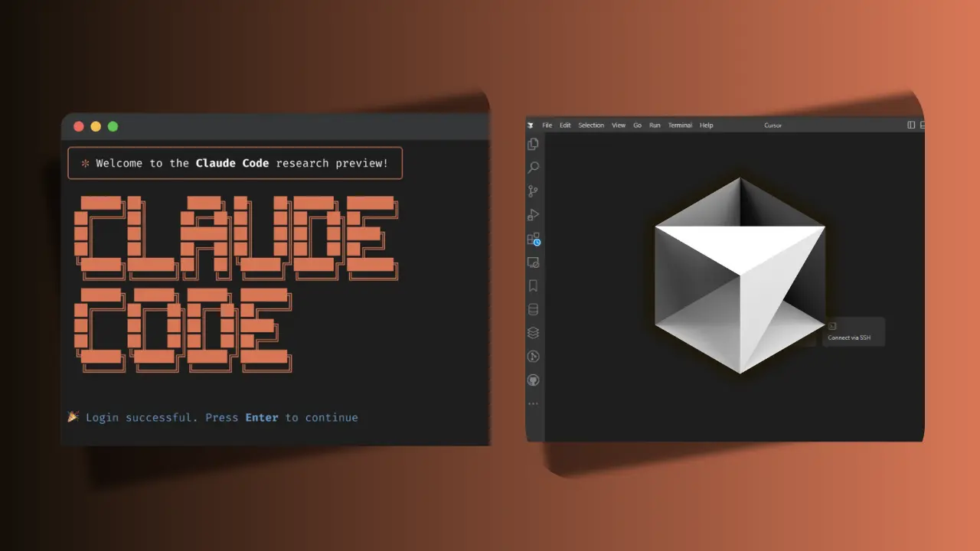This screenshot has height=551, width=980.
Task: Open the Go menu in Cursor
Action: [637, 125]
